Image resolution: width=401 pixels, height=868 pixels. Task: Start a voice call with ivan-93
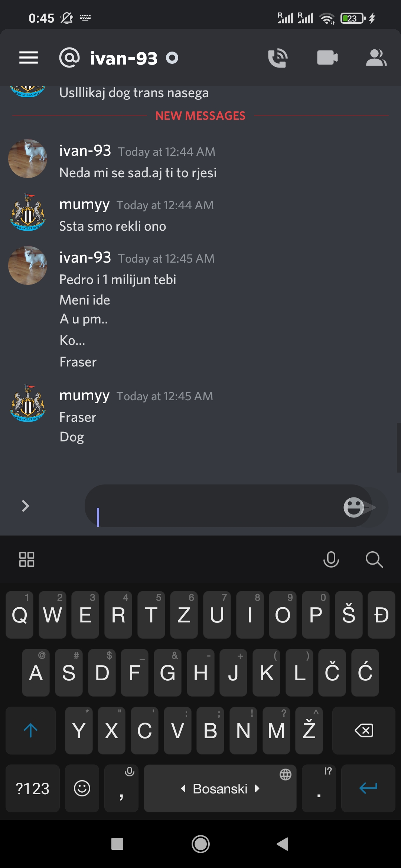(278, 58)
